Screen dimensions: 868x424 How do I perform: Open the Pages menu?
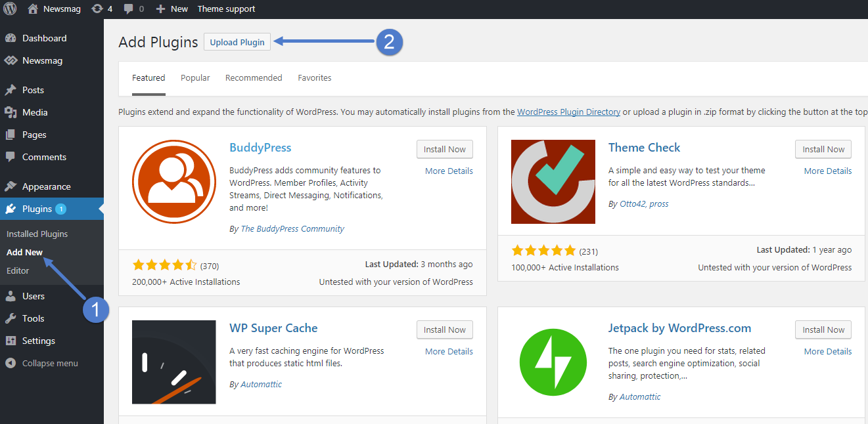(34, 135)
